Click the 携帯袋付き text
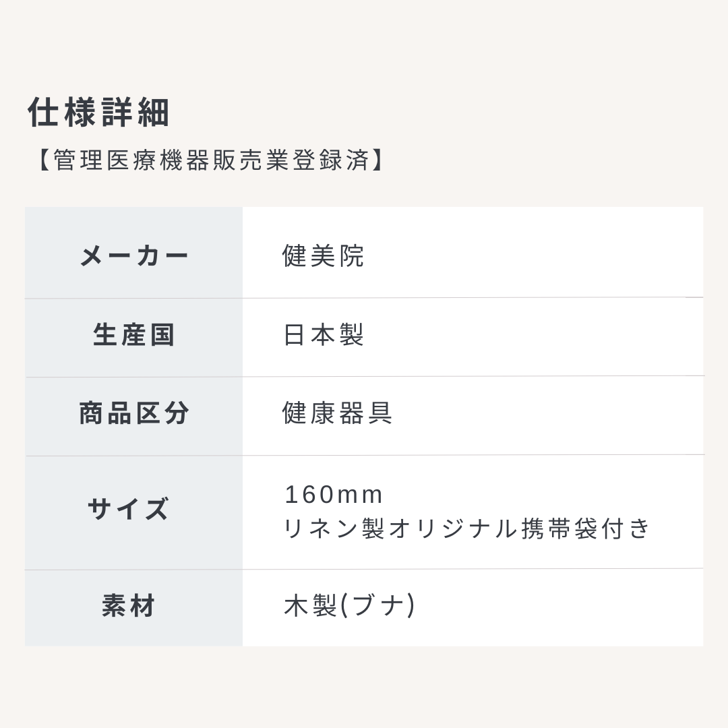 click(586, 528)
